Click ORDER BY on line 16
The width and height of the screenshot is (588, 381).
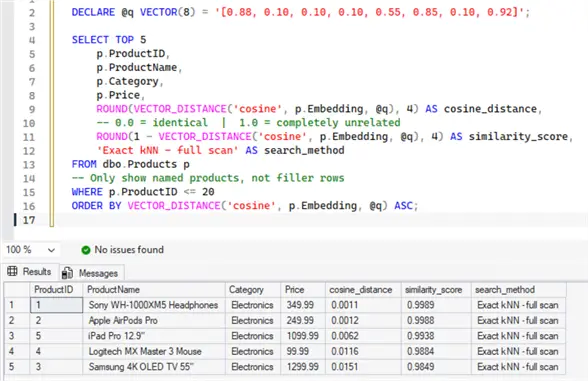96,206
